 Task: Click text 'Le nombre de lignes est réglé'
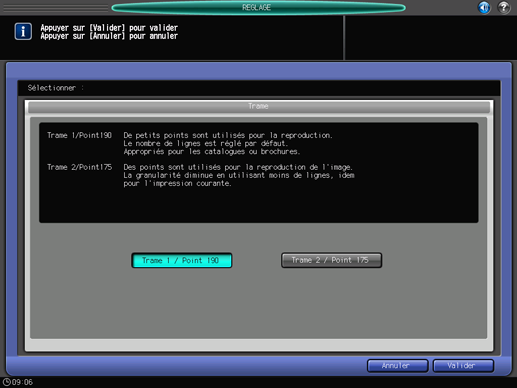click(182, 144)
